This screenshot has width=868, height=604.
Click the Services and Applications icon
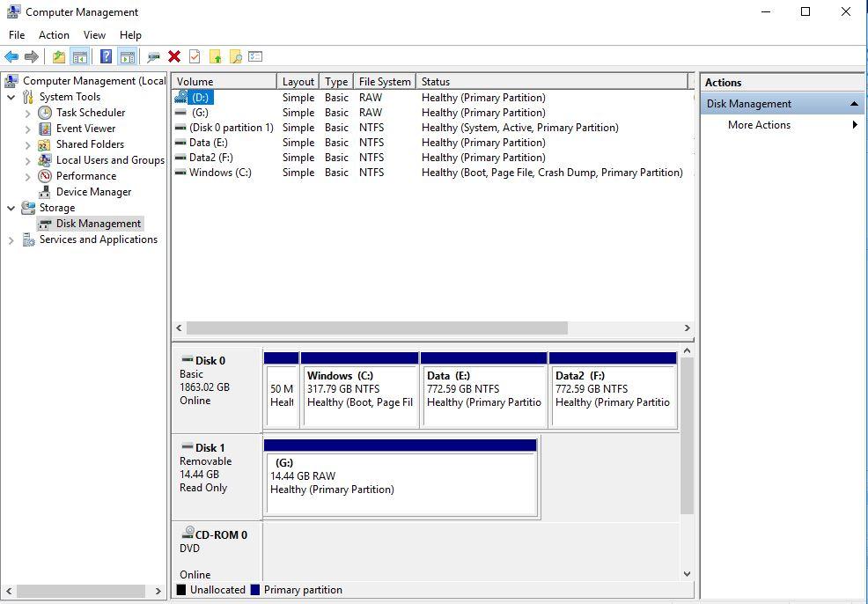28,239
